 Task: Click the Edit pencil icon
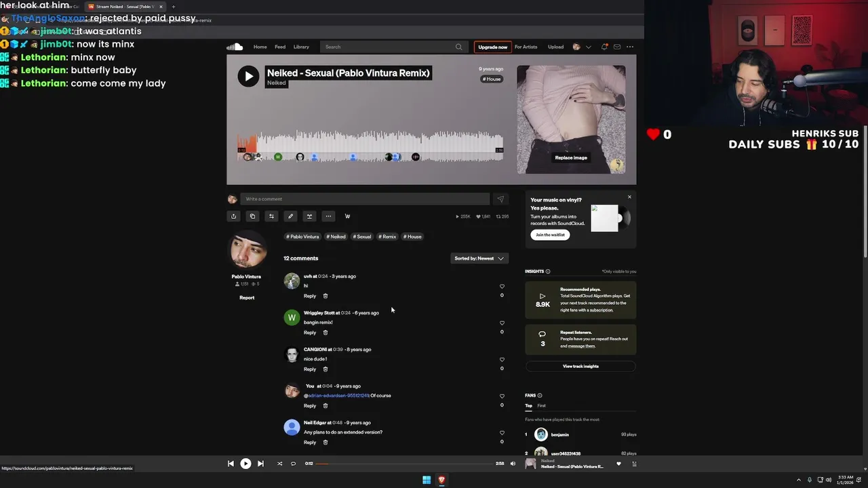pos(290,216)
